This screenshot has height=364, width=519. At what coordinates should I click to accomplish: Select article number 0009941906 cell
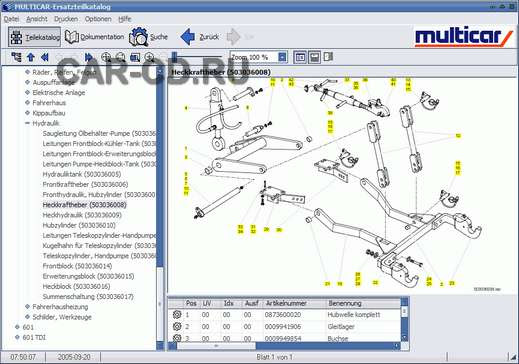point(283,327)
